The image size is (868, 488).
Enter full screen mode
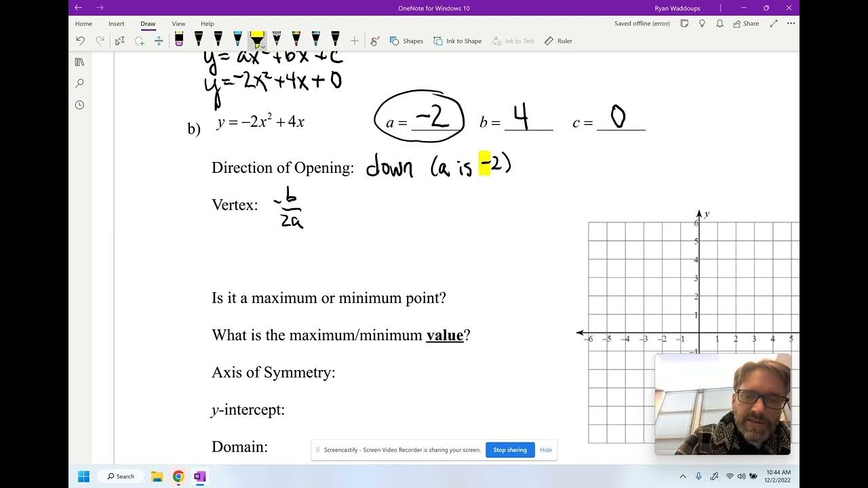click(774, 24)
